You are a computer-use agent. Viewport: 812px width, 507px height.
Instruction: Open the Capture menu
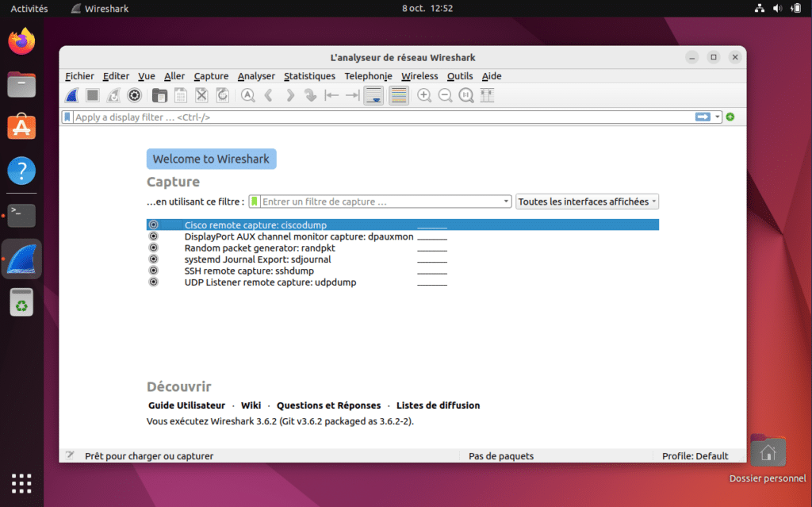coord(211,76)
